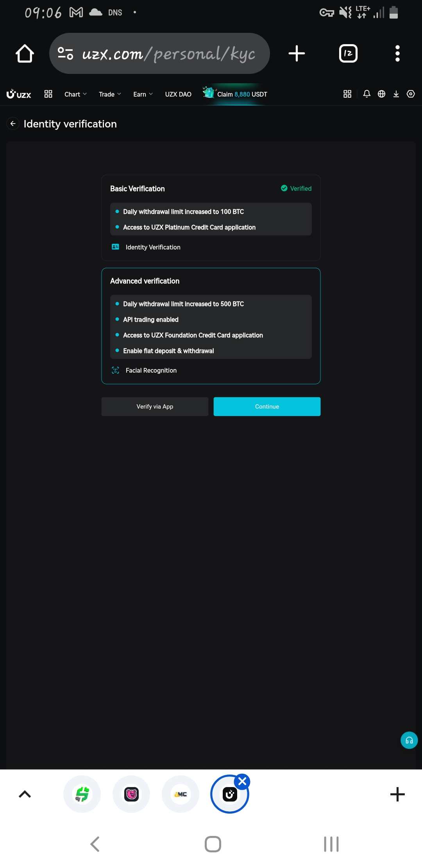Select 'Daily withdrawal limit increased to 500 BTC'
422x868 pixels.
coord(183,304)
